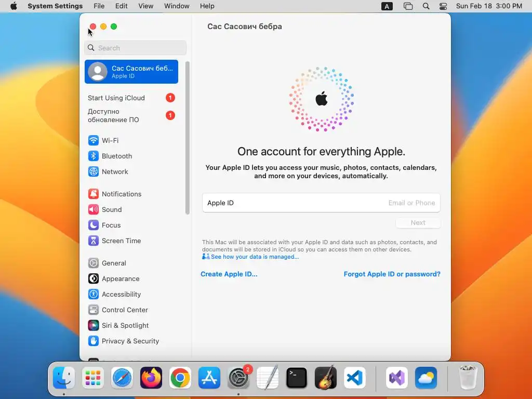
Task: Open the Window menu
Action: [177, 6]
